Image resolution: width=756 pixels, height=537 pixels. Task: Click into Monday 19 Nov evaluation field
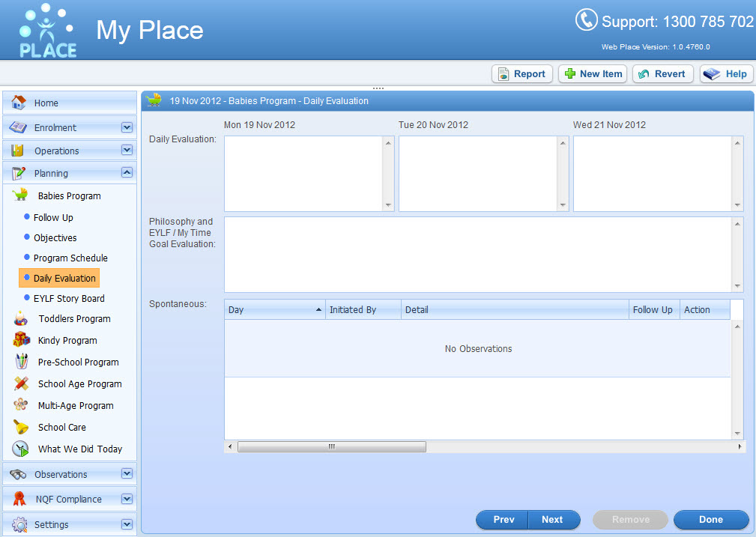pos(303,174)
